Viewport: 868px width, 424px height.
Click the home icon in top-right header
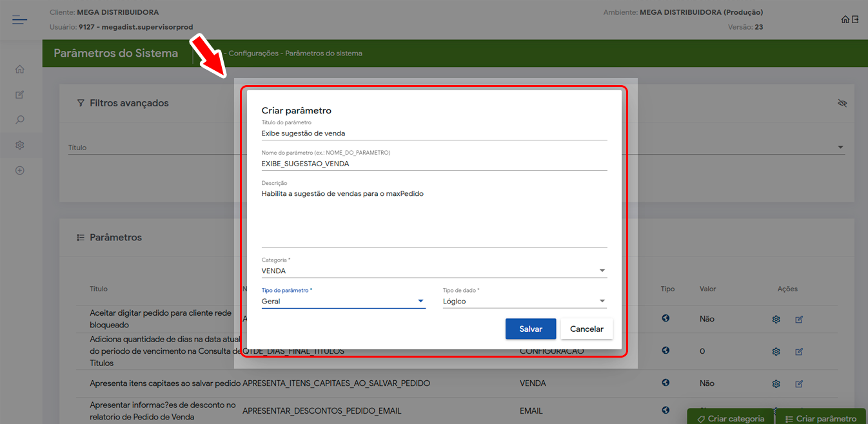(845, 19)
